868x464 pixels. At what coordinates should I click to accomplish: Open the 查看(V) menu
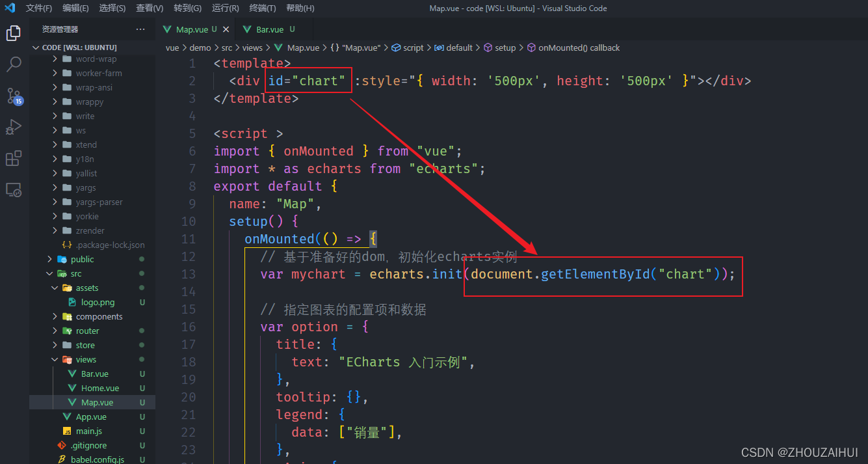pyautogui.click(x=150, y=8)
